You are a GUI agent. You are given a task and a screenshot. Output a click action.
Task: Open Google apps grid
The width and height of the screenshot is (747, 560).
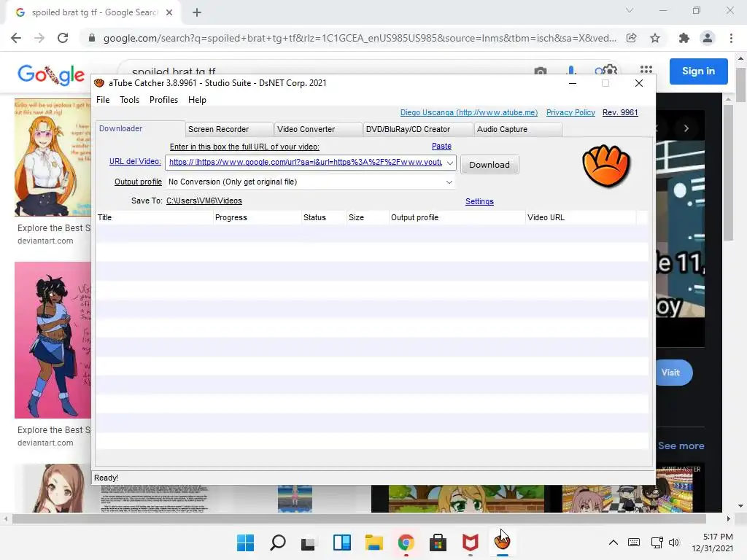point(646,71)
